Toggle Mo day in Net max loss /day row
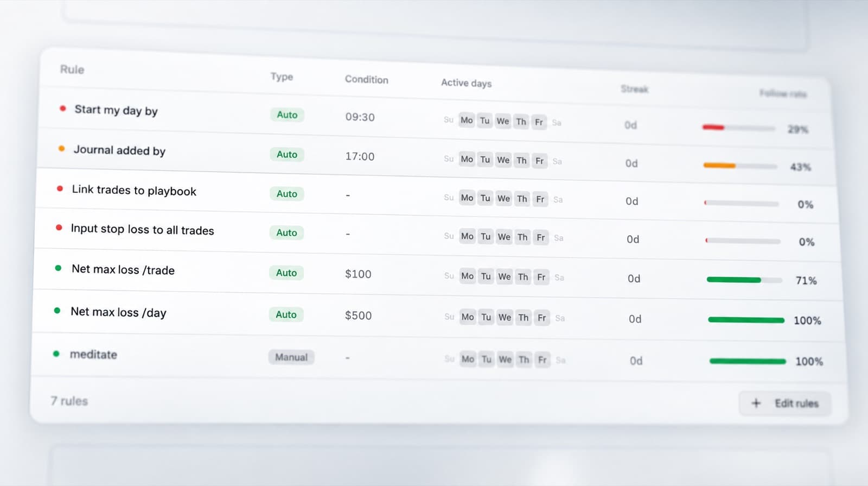The height and width of the screenshot is (486, 868). (x=468, y=317)
